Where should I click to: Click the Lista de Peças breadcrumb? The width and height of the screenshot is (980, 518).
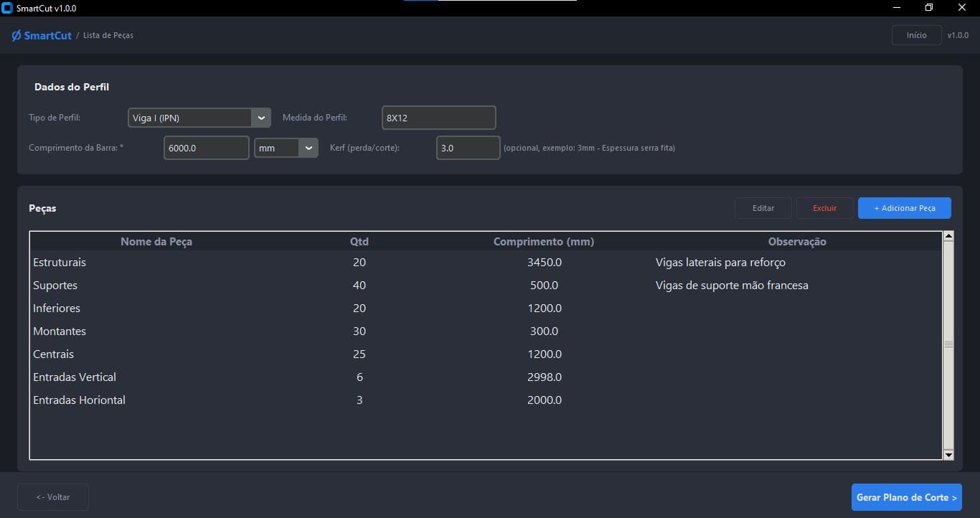(x=108, y=35)
